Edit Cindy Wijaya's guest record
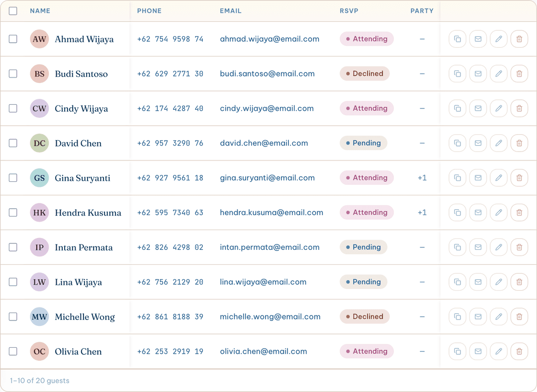This screenshot has width=537, height=392. [499, 108]
